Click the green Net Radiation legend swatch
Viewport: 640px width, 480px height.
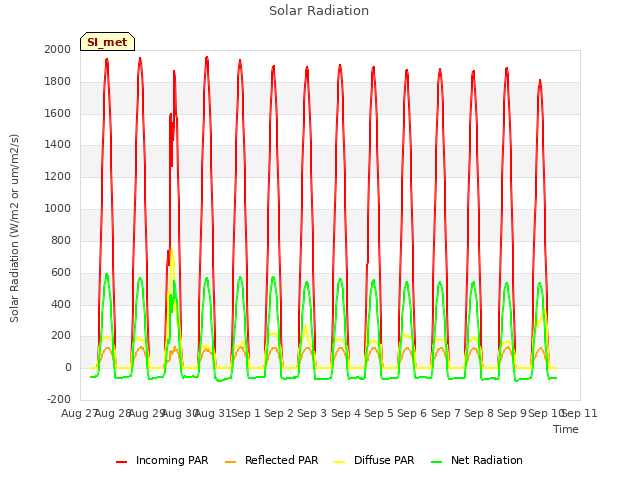pyautogui.click(x=437, y=461)
